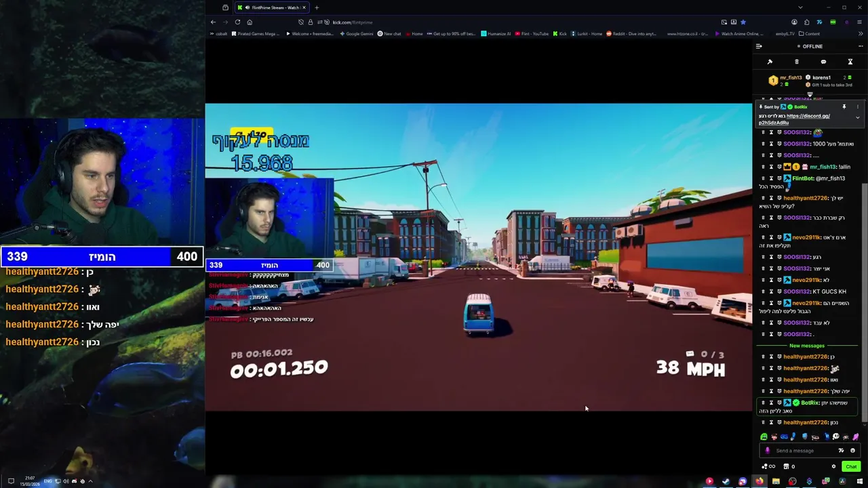This screenshot has width=868, height=488.
Task: Click the moderator hammer icon above chat
Action: [x=770, y=62]
